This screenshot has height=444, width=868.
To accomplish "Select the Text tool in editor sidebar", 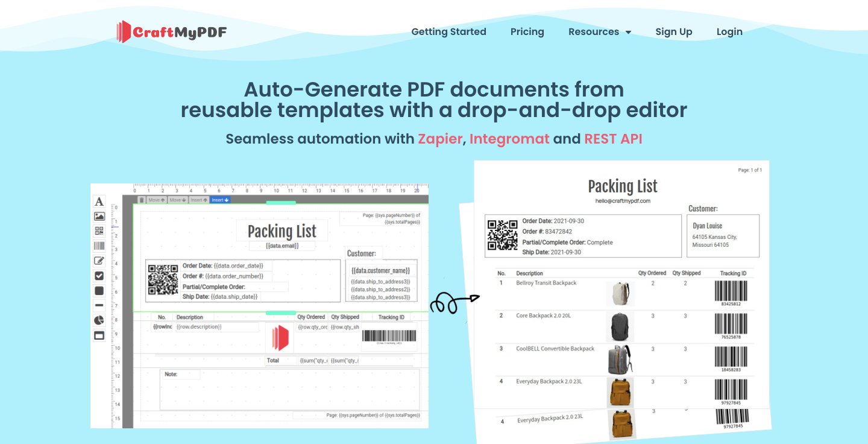I will click(x=99, y=201).
